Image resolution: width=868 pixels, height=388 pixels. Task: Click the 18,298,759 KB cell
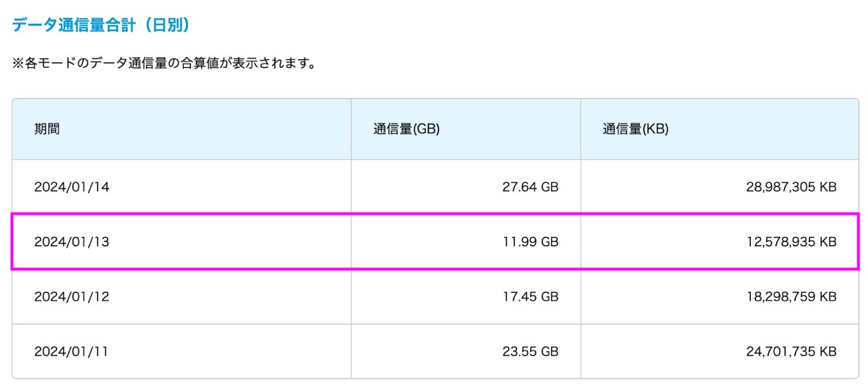tap(720, 296)
